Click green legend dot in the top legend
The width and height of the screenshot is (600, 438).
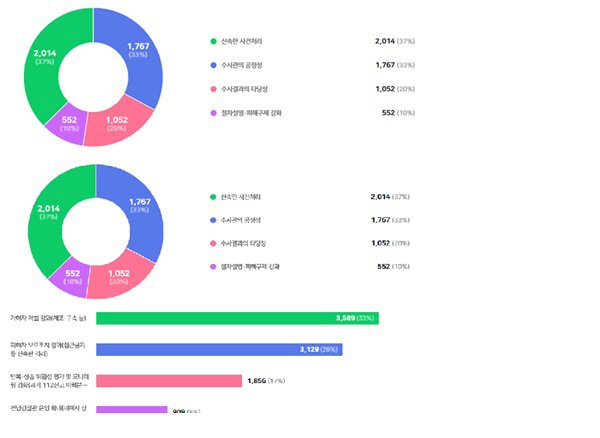pos(213,41)
